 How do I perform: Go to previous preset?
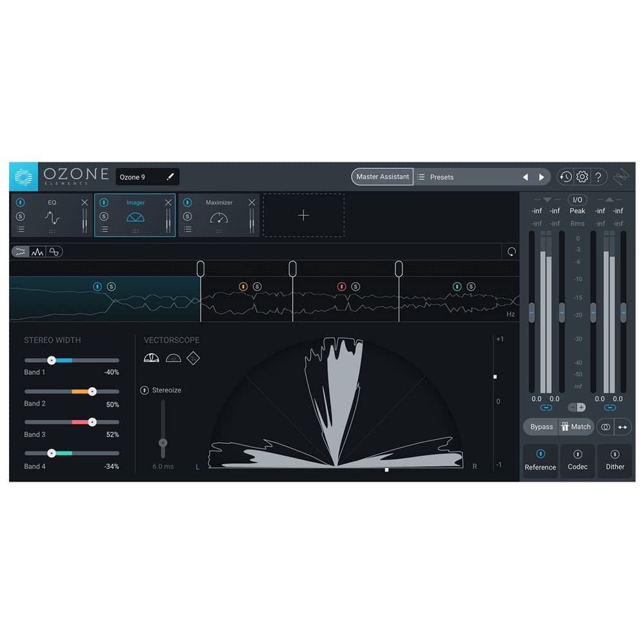click(526, 177)
